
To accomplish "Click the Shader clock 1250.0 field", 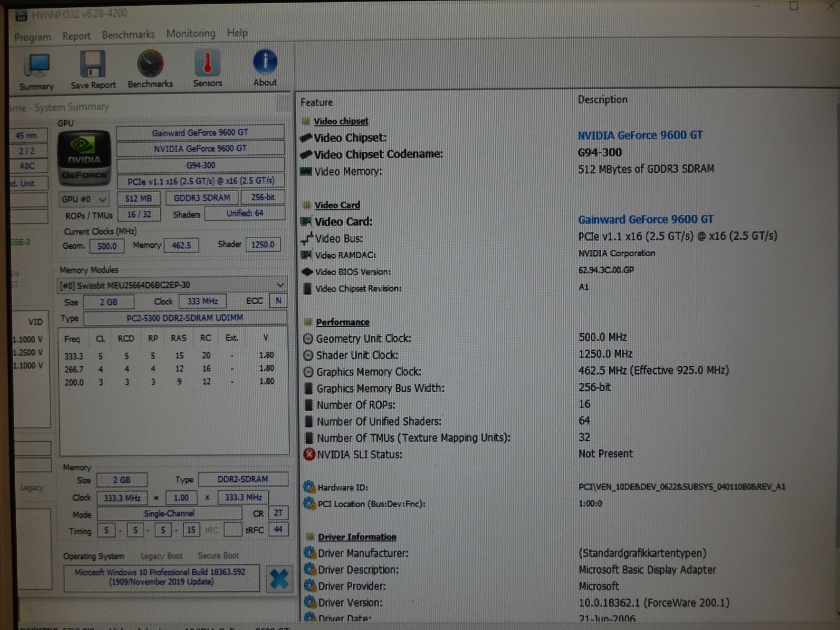I will tap(262, 245).
